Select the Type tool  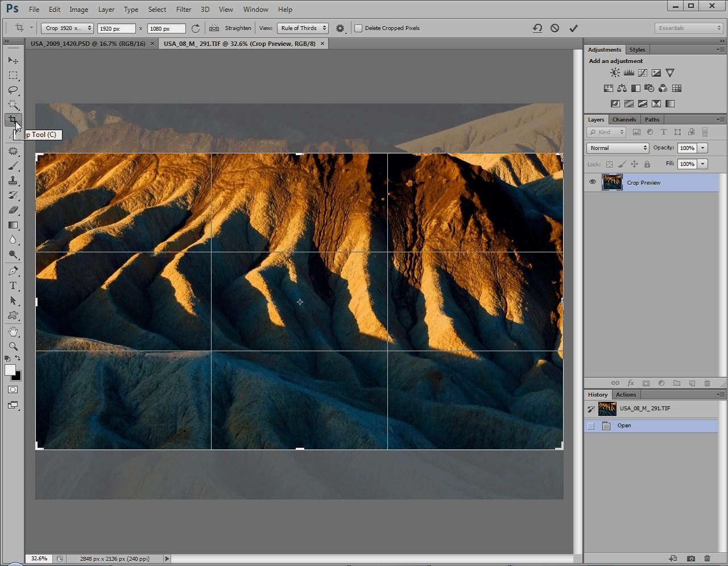tap(13, 286)
